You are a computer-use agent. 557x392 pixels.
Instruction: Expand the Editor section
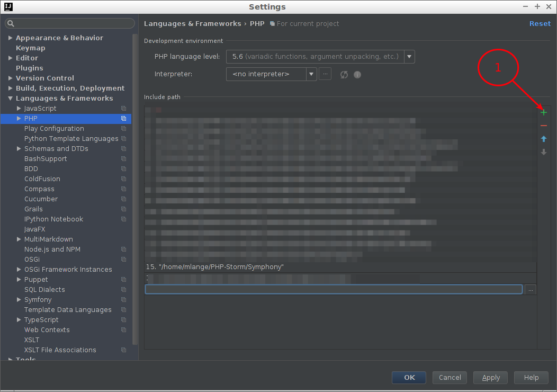(10, 58)
